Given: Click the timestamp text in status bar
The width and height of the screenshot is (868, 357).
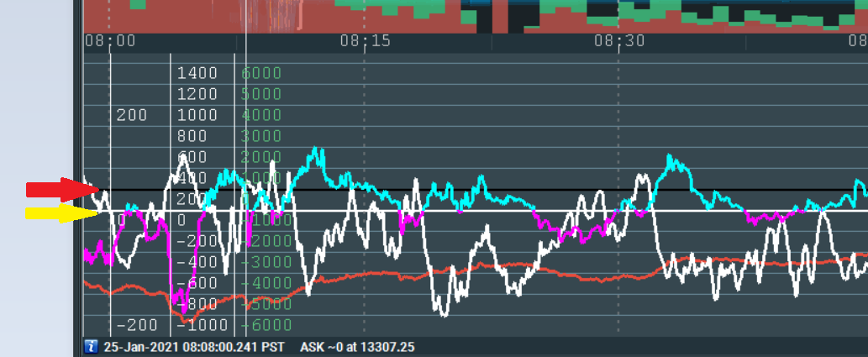Looking at the screenshot, I should coord(193,347).
